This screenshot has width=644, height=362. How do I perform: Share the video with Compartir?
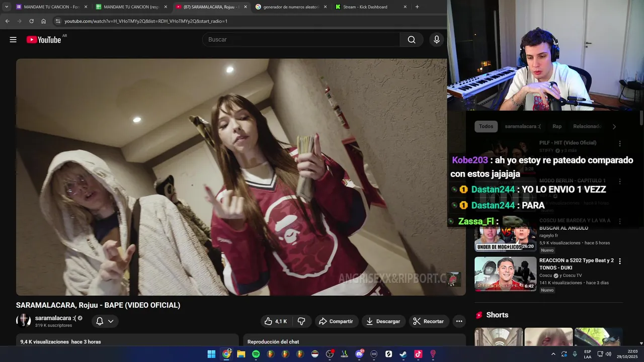(337, 321)
